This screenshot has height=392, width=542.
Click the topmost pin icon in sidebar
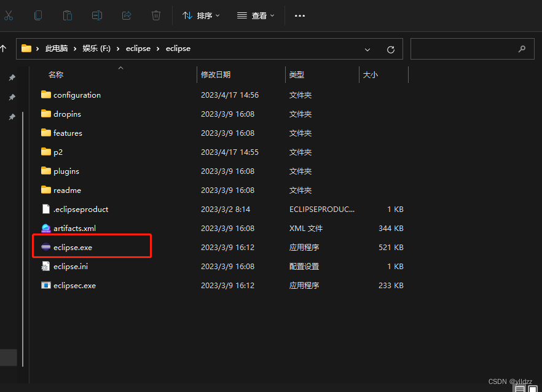[x=12, y=77]
